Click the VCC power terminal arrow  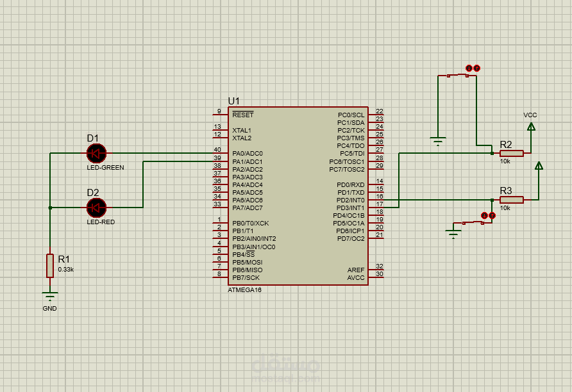click(531, 126)
